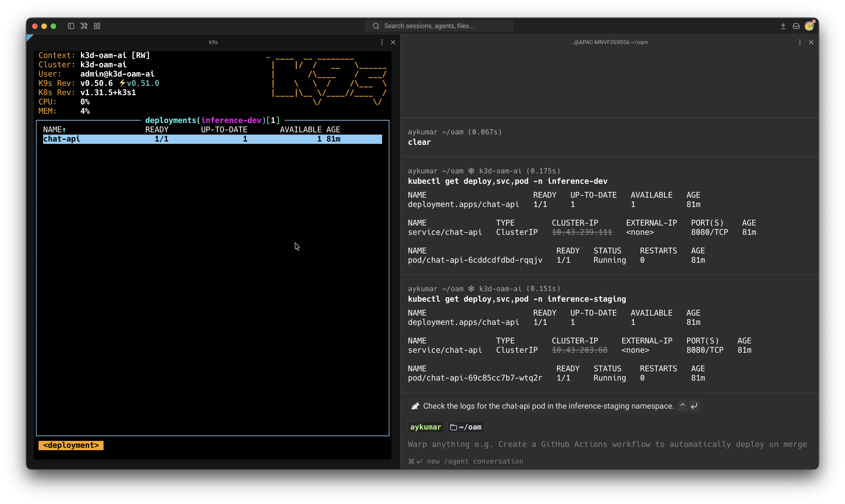
Task: Click the v1.31.5+k3s1 K8s revision text
Action: (108, 92)
